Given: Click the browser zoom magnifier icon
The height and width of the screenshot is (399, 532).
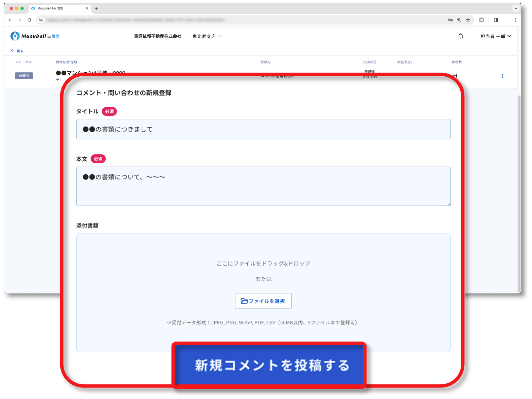Looking at the screenshot, I should click(459, 20).
